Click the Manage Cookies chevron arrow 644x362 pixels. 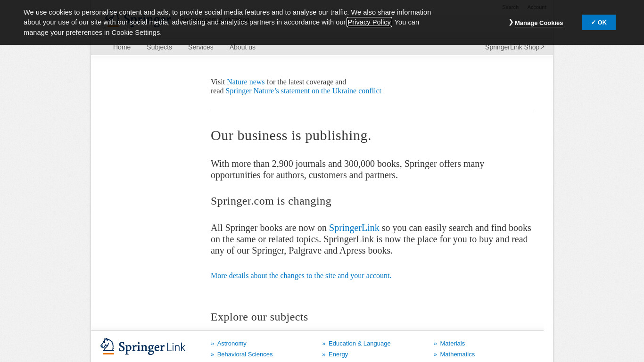[x=511, y=22]
